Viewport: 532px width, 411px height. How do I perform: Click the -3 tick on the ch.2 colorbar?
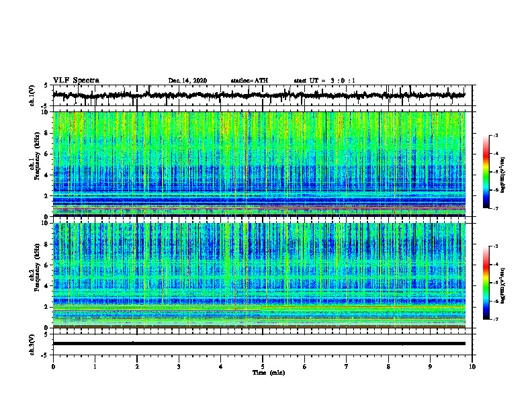(496, 246)
